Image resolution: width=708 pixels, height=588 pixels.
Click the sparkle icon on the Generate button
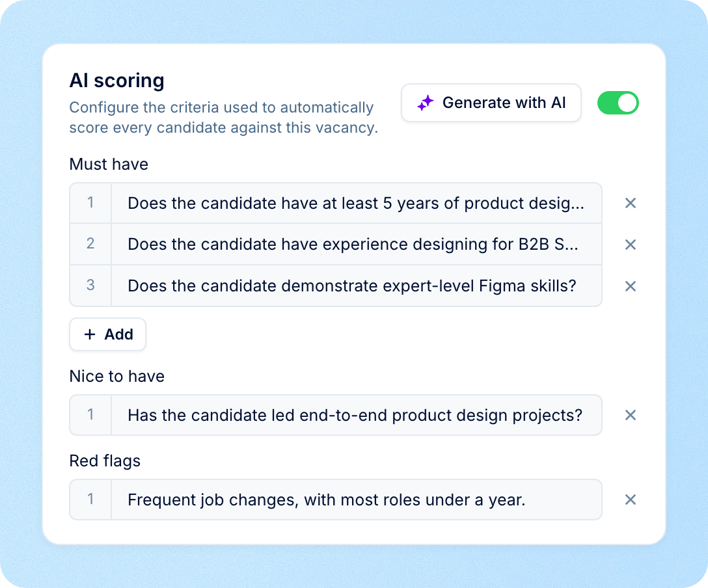click(x=426, y=103)
